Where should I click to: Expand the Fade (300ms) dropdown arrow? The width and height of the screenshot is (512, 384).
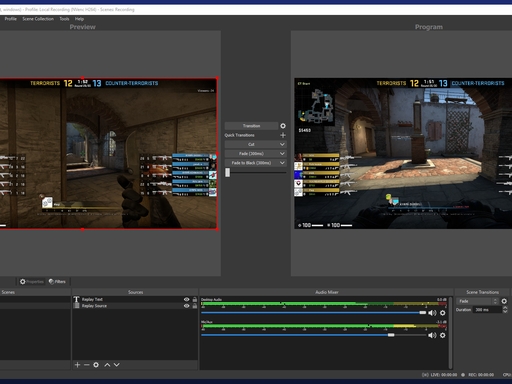coord(282,154)
